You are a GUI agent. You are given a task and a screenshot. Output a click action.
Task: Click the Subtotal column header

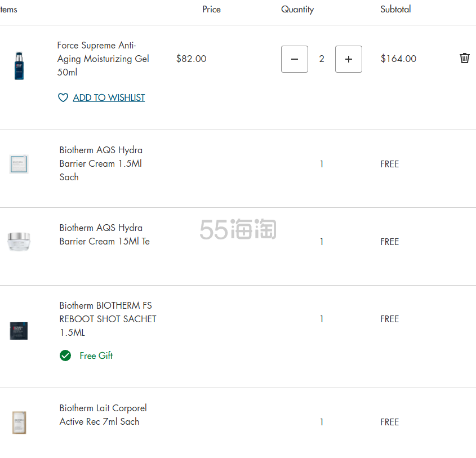coord(395,10)
